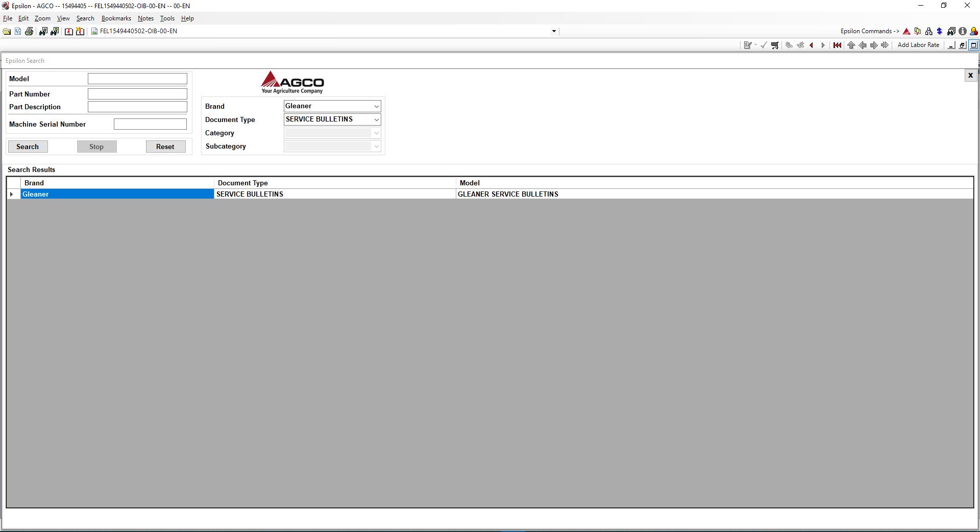
Task: Open the Edit menu
Action: coord(23,18)
